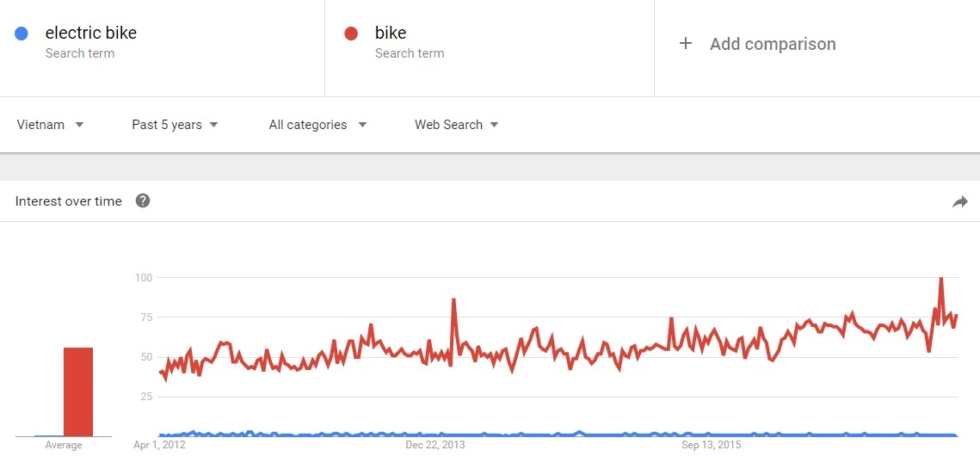Edit the bike search term
This screenshot has height=469, width=980.
click(x=391, y=34)
